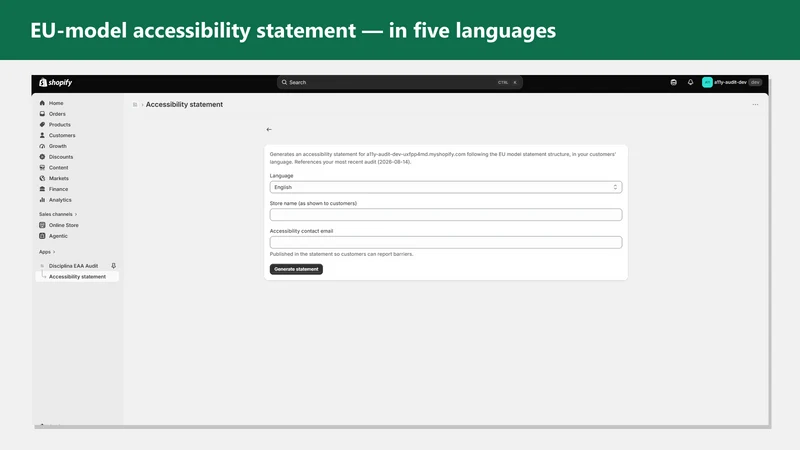The width and height of the screenshot is (800, 450).
Task: Select Accessibility statement in sidebar
Action: tap(77, 277)
